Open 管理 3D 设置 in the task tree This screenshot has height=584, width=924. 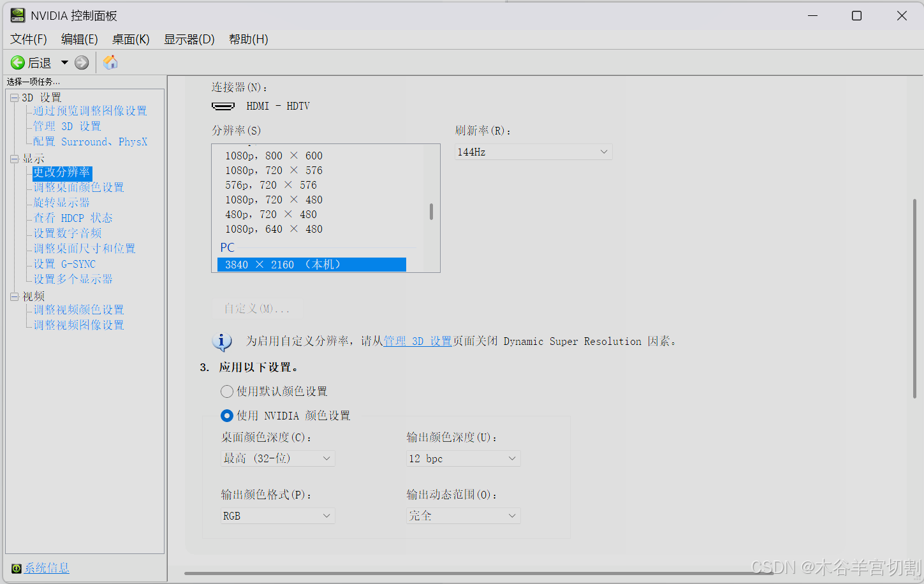tap(67, 126)
